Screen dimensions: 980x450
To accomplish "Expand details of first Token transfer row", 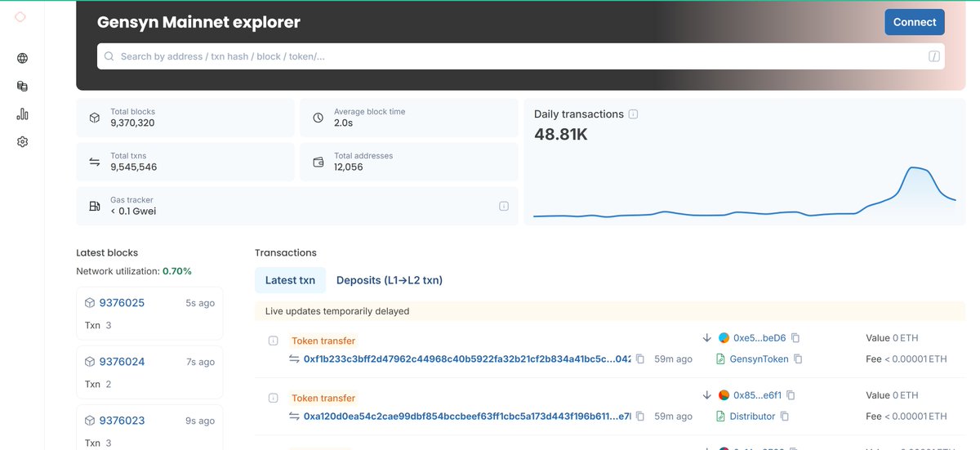I will (x=273, y=341).
